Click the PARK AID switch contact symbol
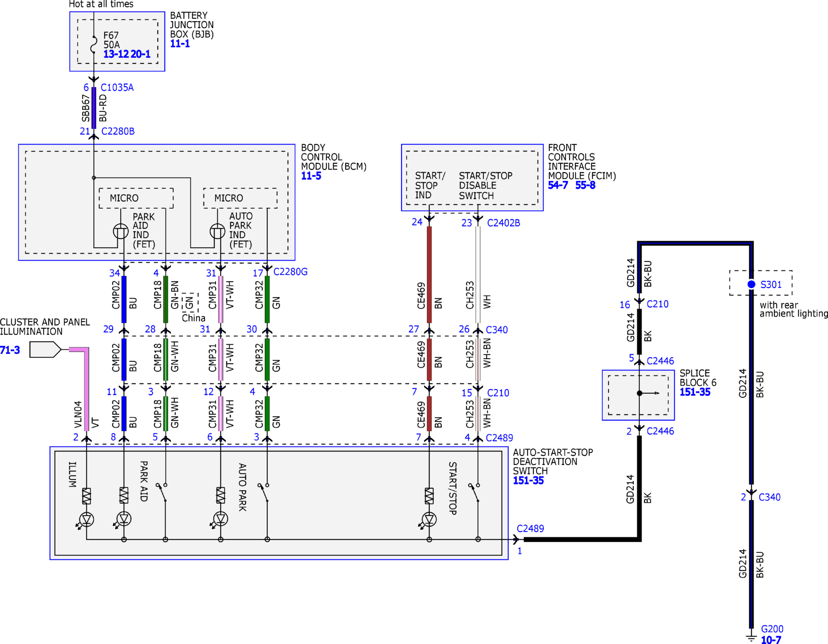 pyautogui.click(x=161, y=492)
